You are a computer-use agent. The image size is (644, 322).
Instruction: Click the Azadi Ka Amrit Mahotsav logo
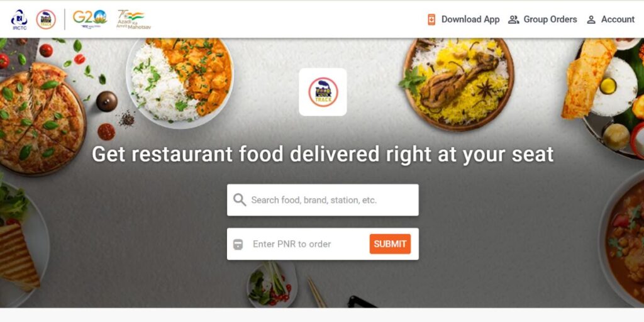click(x=133, y=19)
